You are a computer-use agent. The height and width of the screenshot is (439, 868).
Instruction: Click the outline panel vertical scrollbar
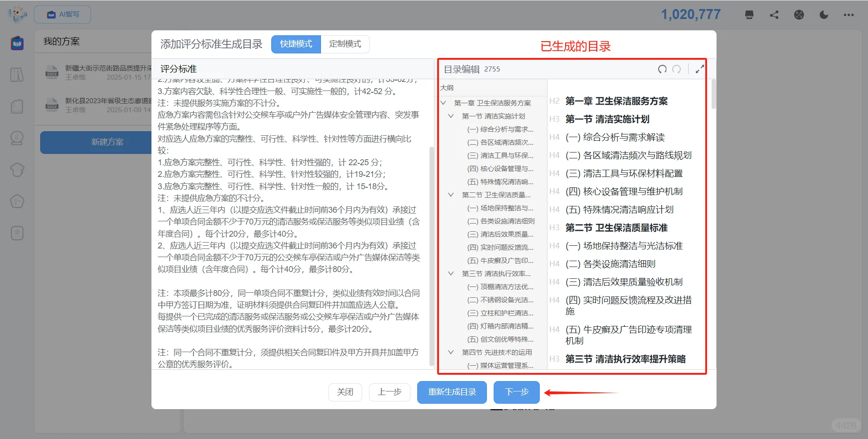(x=713, y=95)
